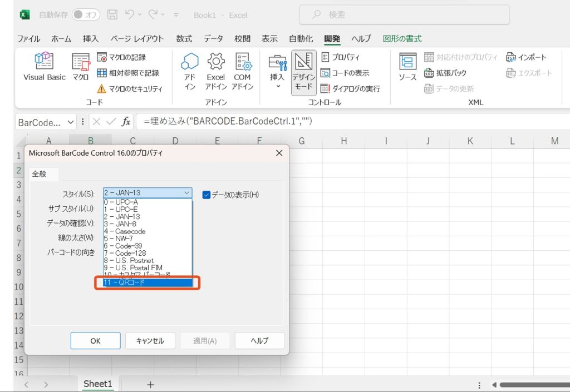
Task: Start マクロの記録 recording
Action: [121, 57]
